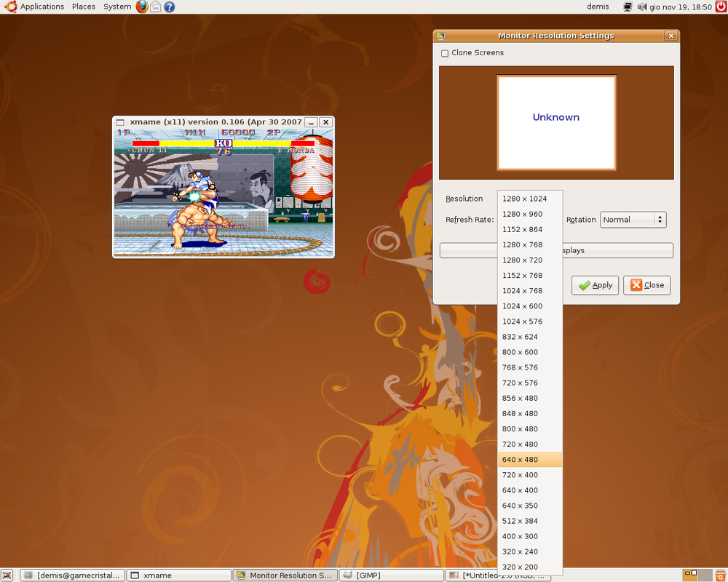Click the volume speaker tray icon

(642, 7)
